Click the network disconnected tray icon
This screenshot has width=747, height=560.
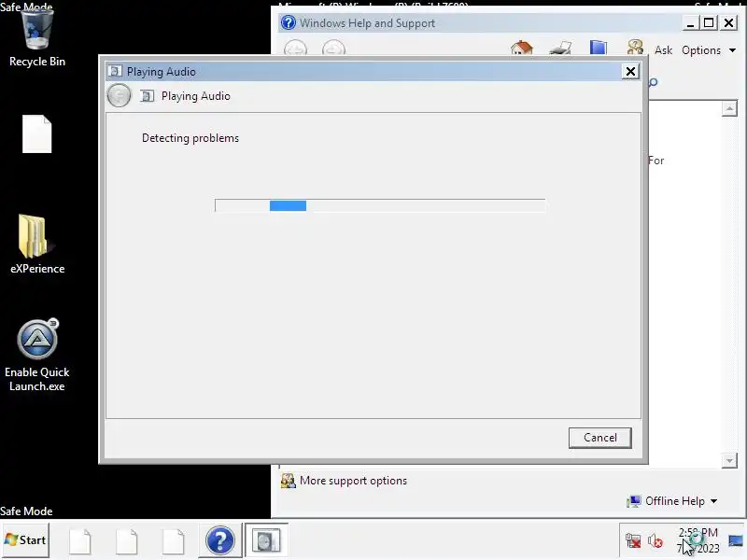[633, 541]
